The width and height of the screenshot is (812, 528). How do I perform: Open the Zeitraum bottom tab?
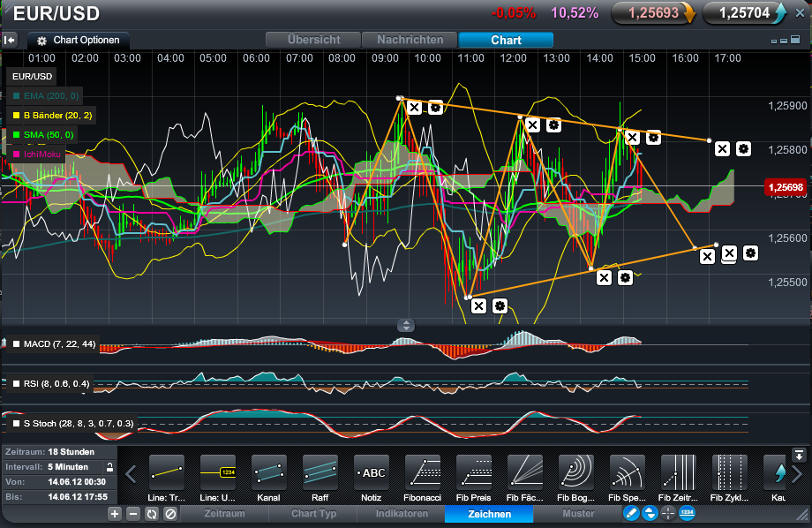(x=224, y=514)
